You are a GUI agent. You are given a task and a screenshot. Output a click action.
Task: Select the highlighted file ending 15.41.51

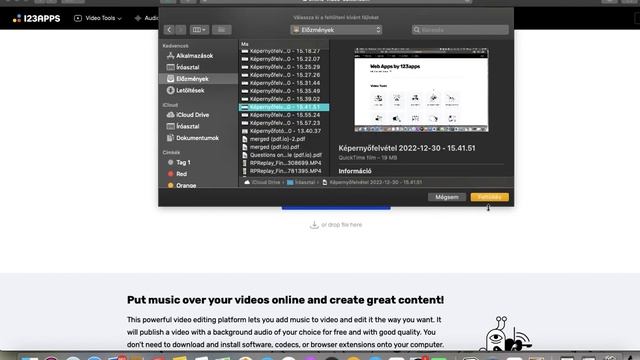pos(284,107)
